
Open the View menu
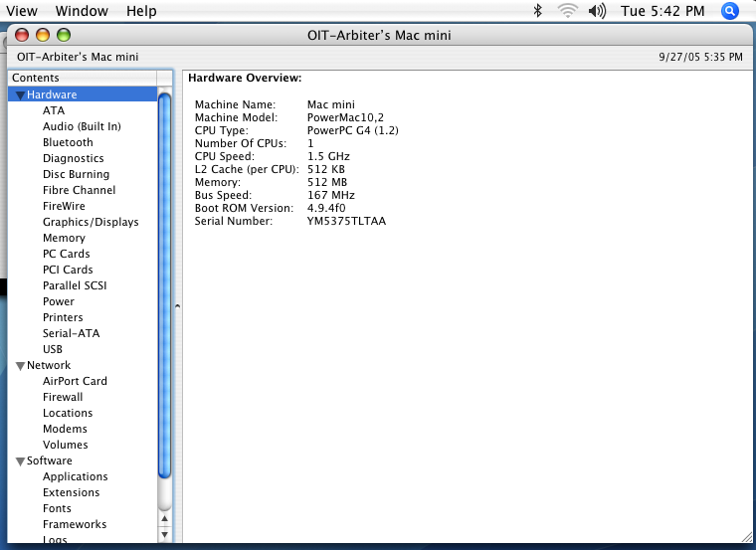coord(22,11)
